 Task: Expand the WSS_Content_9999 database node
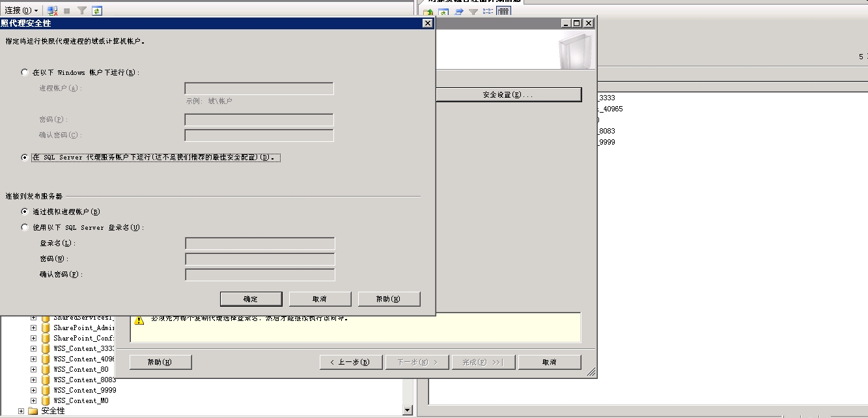33,390
